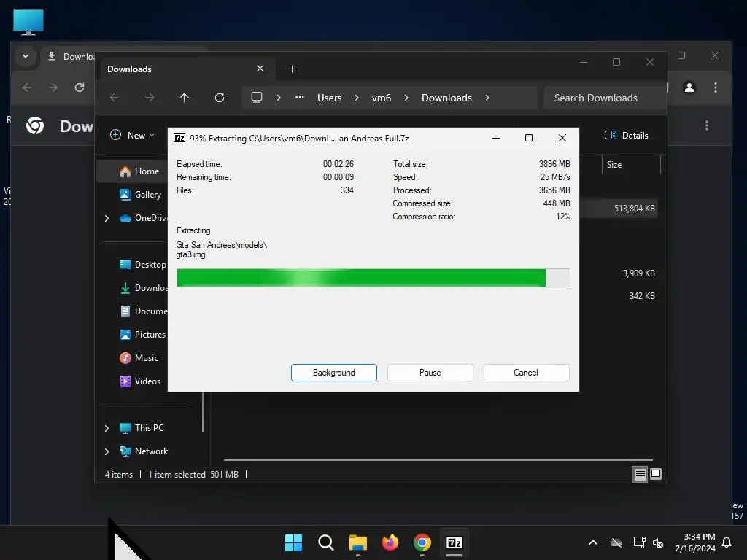
Task: Switch to details list view
Action: coord(640,474)
